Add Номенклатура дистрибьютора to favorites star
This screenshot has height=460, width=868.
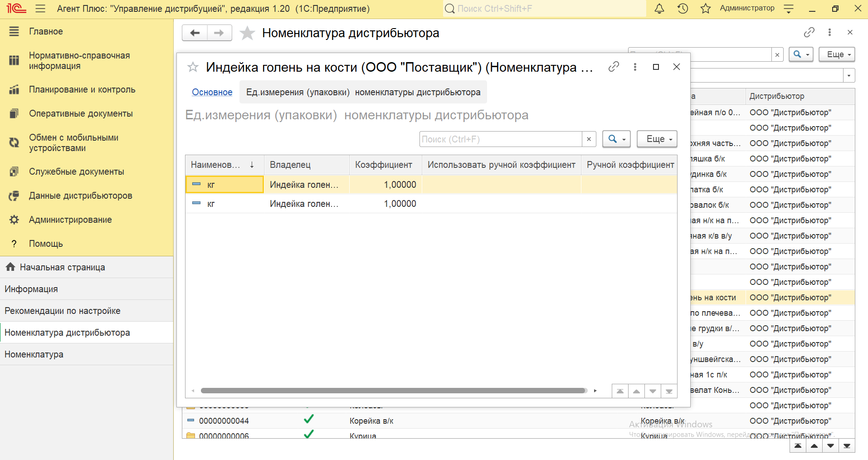(x=247, y=33)
